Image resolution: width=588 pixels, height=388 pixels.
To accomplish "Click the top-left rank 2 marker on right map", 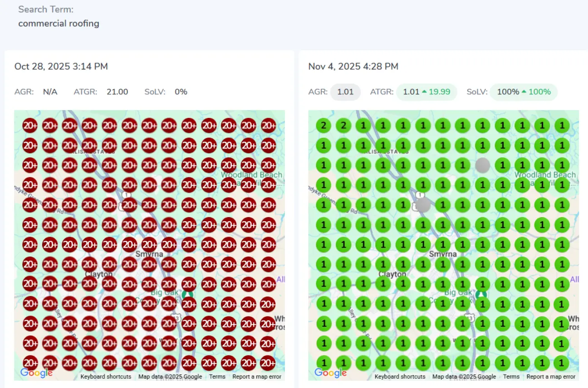I will [x=323, y=126].
